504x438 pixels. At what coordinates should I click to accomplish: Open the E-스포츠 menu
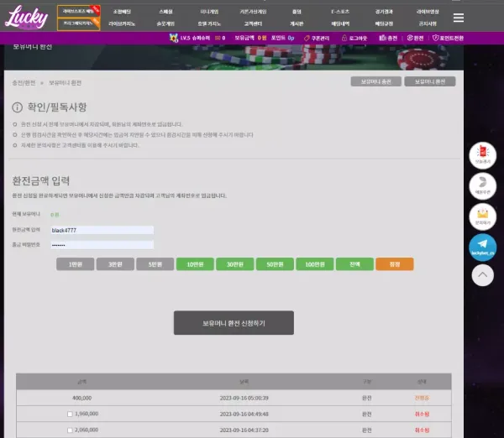tap(340, 12)
